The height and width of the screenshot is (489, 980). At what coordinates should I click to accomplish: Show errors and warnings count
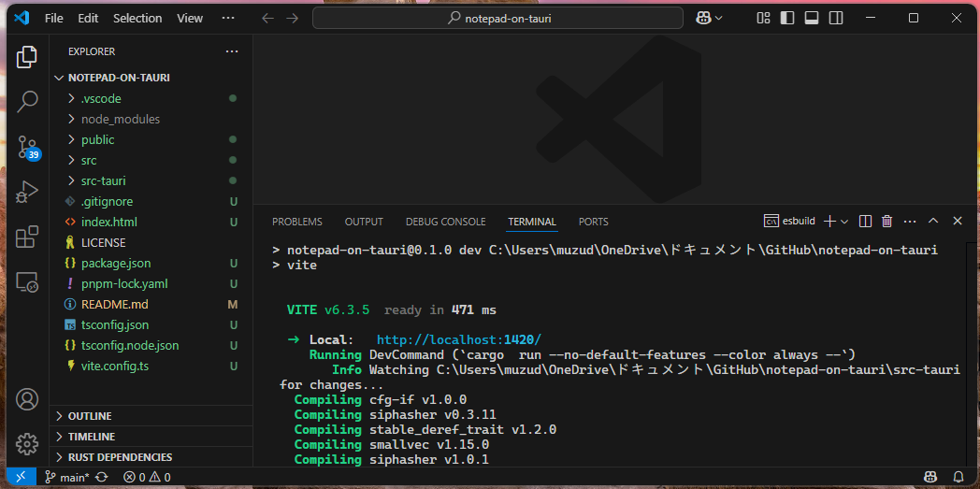[148, 477]
